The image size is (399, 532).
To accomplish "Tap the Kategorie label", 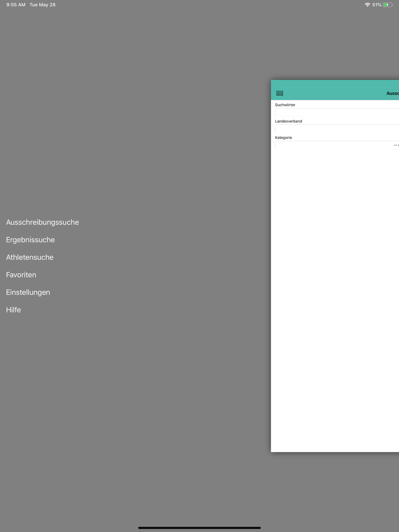I will point(283,138).
